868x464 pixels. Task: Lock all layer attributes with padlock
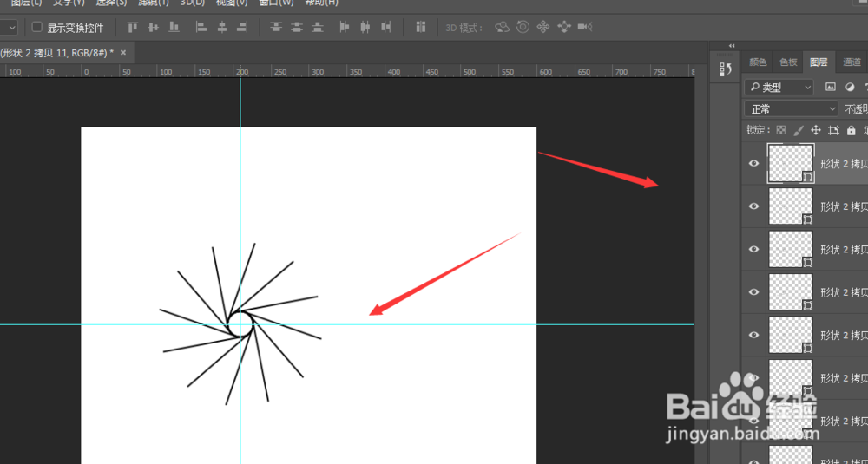click(852, 130)
